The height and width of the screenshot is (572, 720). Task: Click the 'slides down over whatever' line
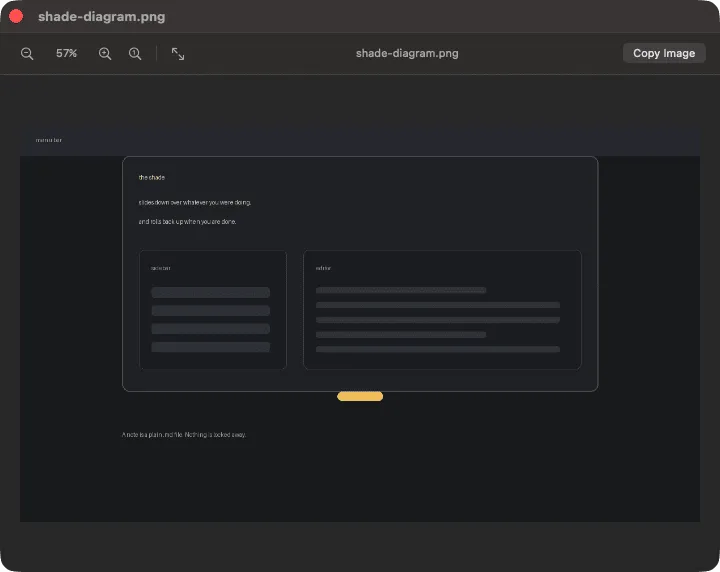tap(195, 202)
